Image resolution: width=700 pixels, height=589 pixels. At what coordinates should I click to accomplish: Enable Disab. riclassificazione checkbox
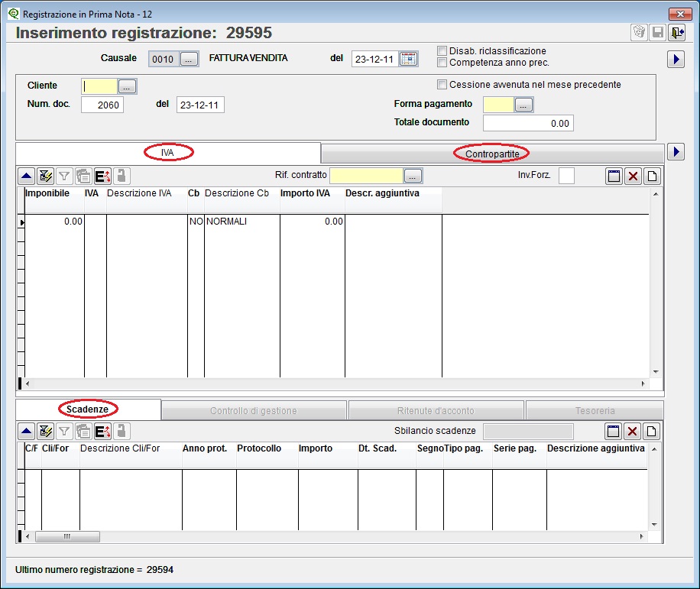tap(442, 51)
